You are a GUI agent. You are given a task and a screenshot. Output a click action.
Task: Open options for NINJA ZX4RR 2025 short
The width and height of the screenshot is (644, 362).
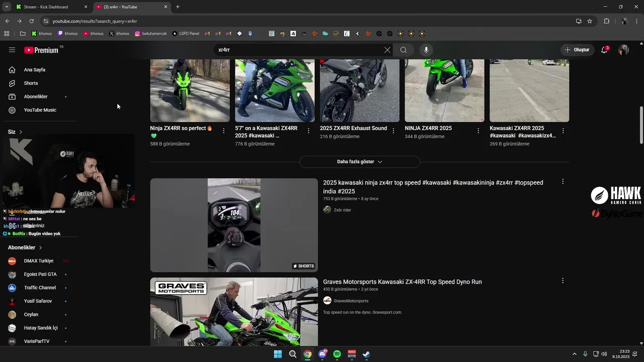[478, 131]
